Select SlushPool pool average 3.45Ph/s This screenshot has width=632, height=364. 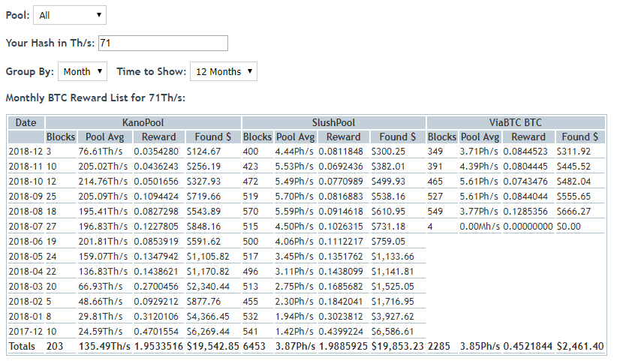point(294,257)
